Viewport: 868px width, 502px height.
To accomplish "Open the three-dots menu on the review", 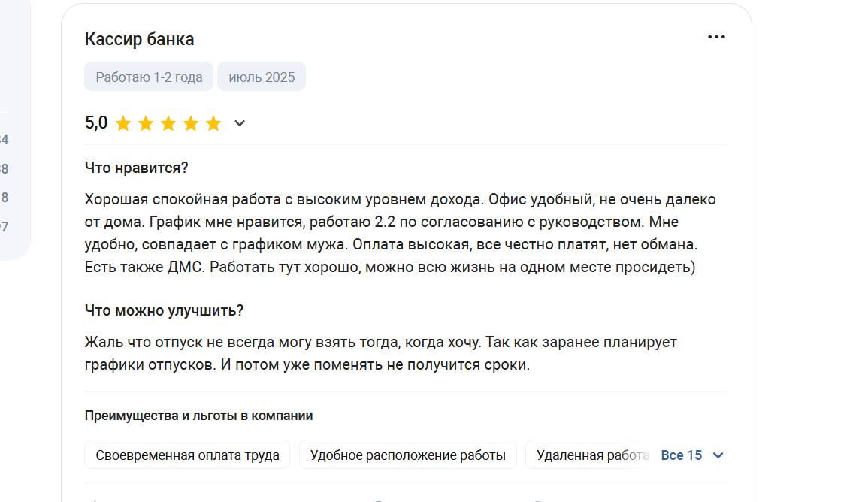I will [716, 37].
